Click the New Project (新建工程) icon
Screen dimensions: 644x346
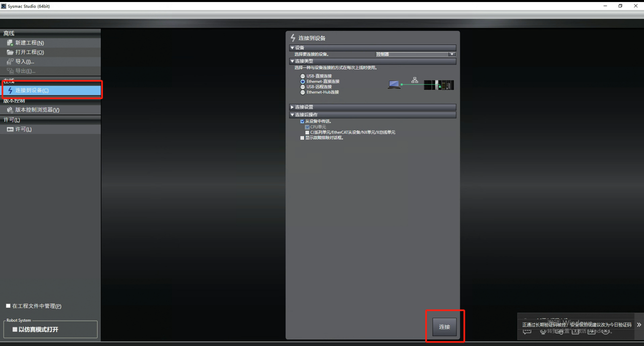pos(10,43)
